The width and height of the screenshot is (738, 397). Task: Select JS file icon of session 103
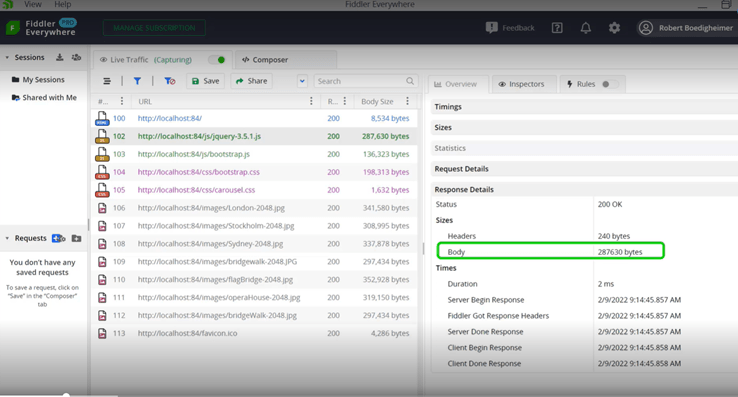coord(102,154)
